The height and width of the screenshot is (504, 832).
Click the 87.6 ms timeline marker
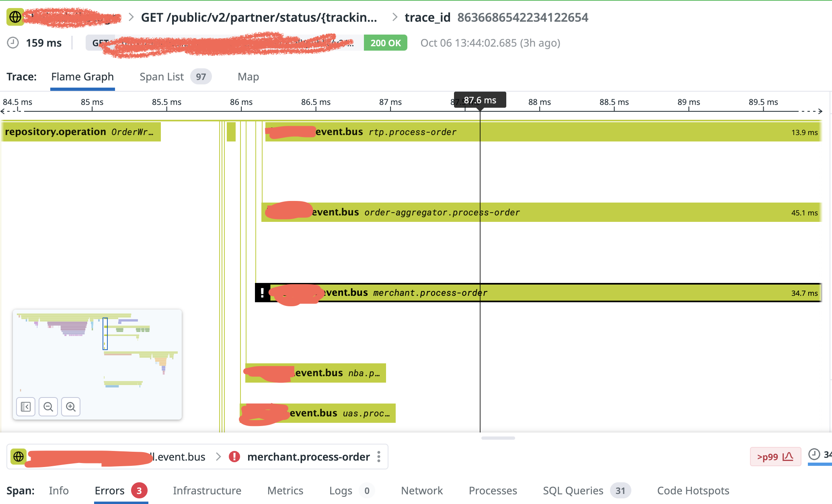coord(480,100)
